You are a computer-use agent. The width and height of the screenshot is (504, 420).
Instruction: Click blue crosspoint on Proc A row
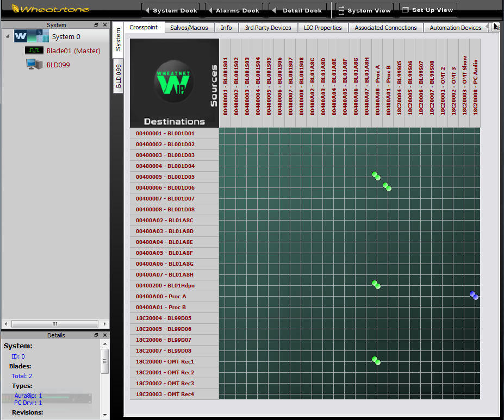point(474,296)
